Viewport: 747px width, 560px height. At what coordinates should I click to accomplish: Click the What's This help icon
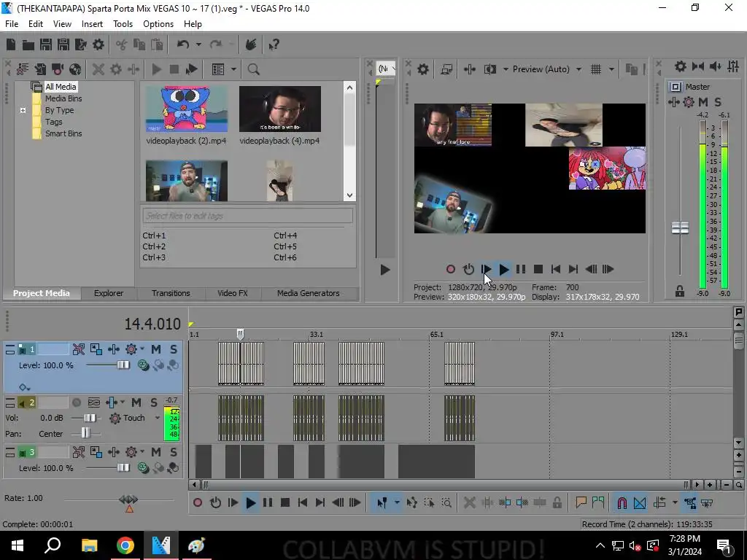tap(274, 44)
